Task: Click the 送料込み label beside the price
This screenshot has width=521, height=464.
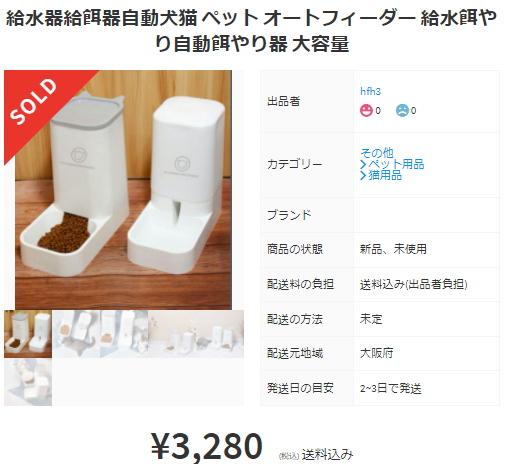Action: point(327,455)
